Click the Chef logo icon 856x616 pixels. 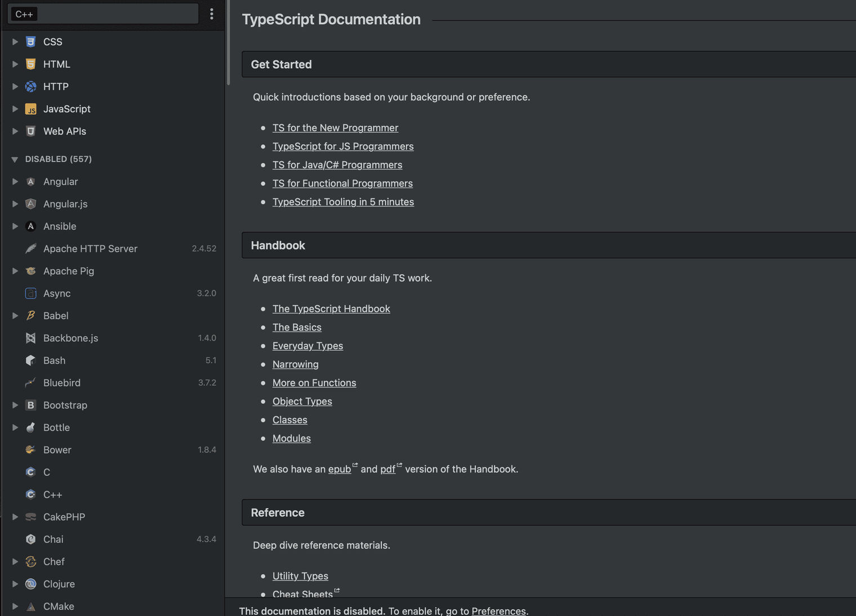point(31,561)
